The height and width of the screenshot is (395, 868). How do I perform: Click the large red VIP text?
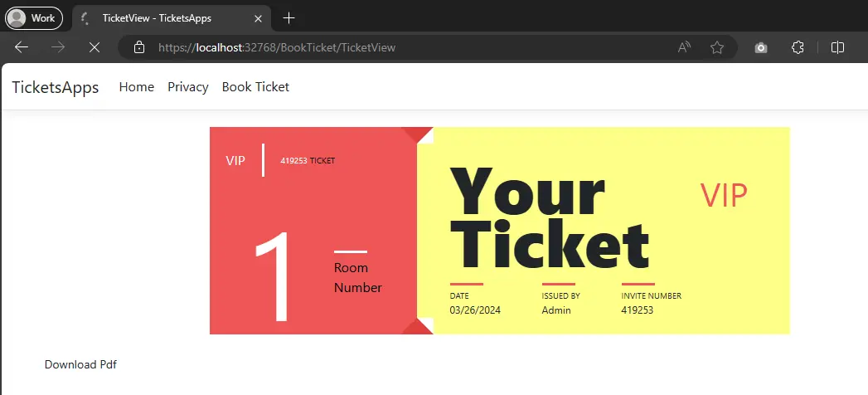[x=724, y=195]
